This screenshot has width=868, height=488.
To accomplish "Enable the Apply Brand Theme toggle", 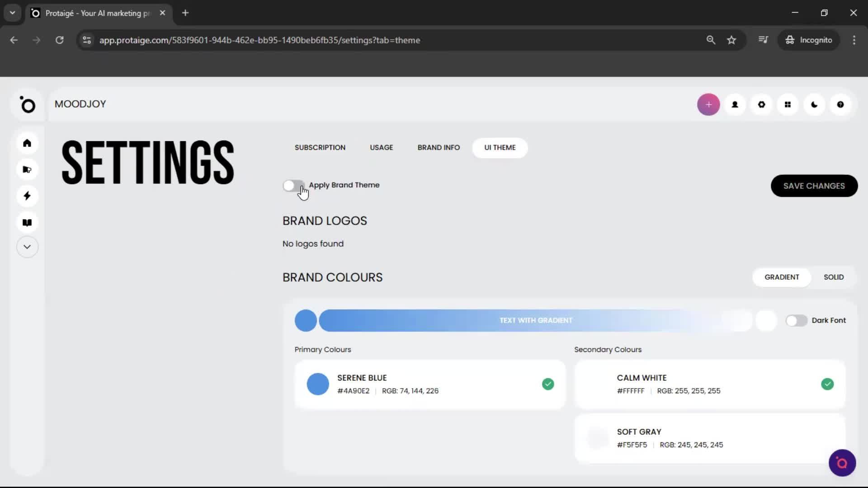I will (x=294, y=186).
